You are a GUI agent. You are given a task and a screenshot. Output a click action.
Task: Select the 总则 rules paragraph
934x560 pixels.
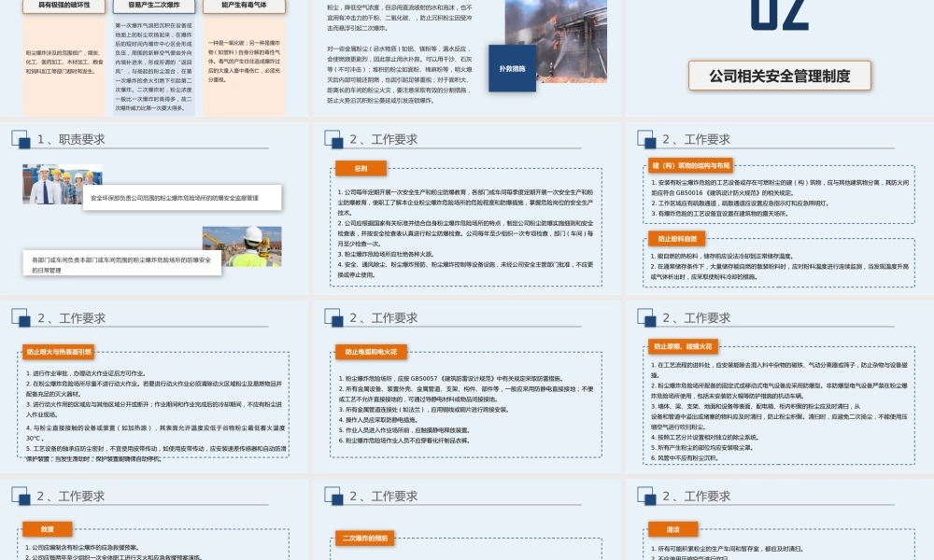coord(465,233)
